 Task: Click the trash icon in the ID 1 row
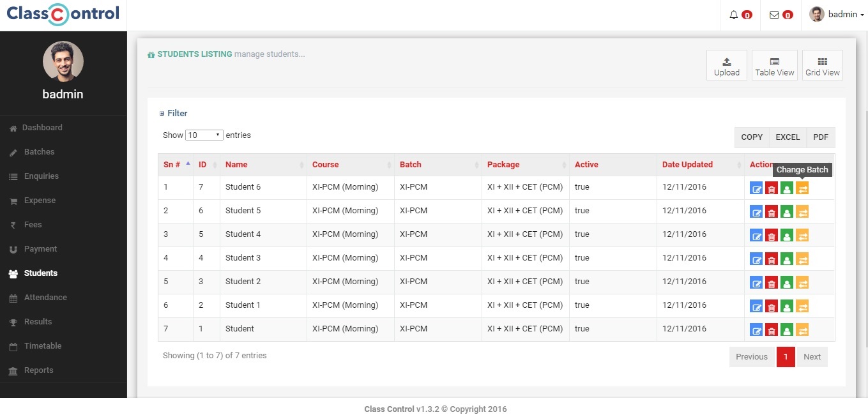[772, 330]
